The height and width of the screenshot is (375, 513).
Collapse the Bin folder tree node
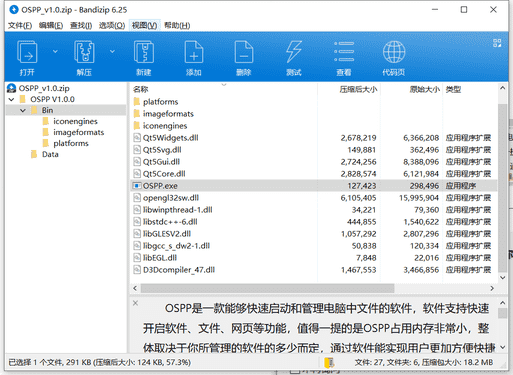pyautogui.click(x=23, y=110)
